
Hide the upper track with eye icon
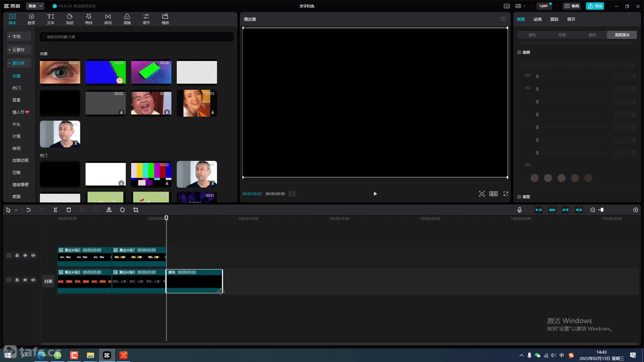(x=25, y=255)
